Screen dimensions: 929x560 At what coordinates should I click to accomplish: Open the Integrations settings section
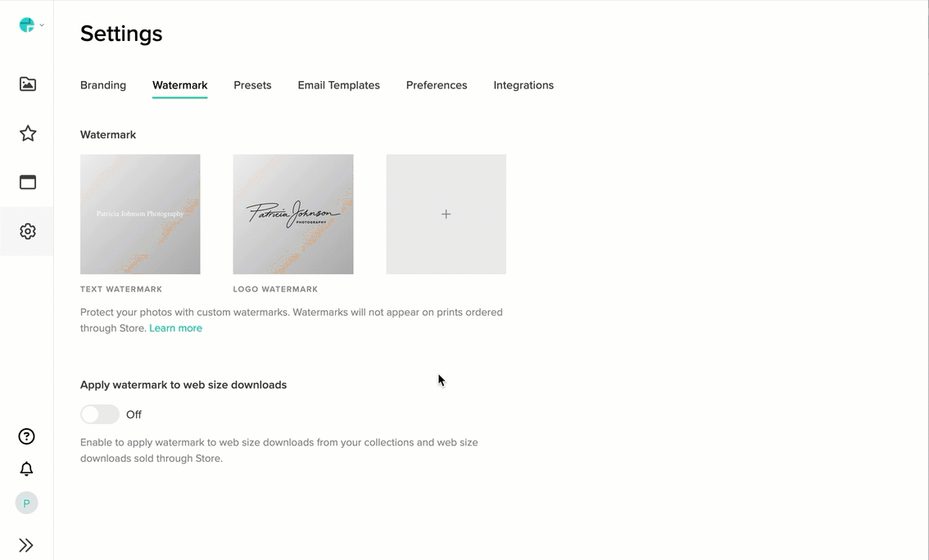click(x=523, y=85)
